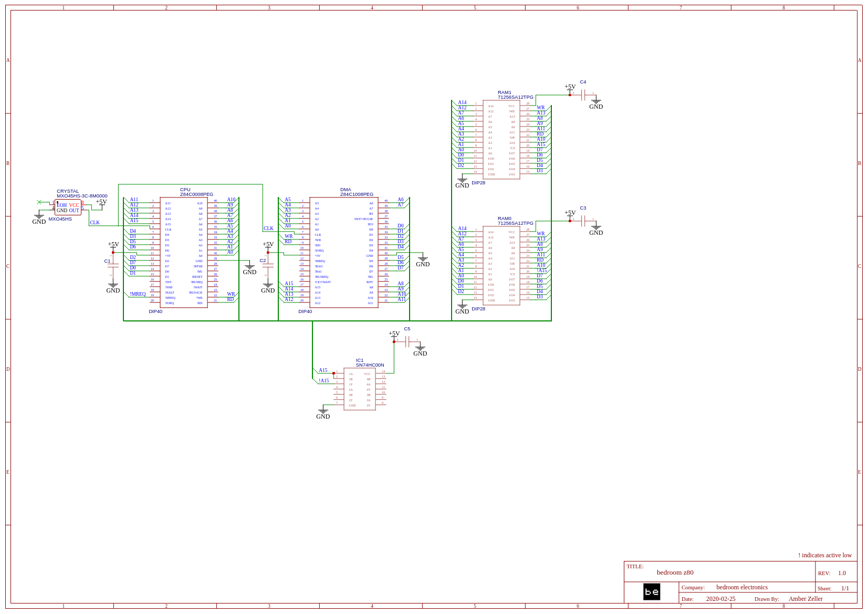Image resolution: width=868 pixels, height=614 pixels.
Task: Select the 'Amber Zeller' drawn-by name
Action: 805,599
